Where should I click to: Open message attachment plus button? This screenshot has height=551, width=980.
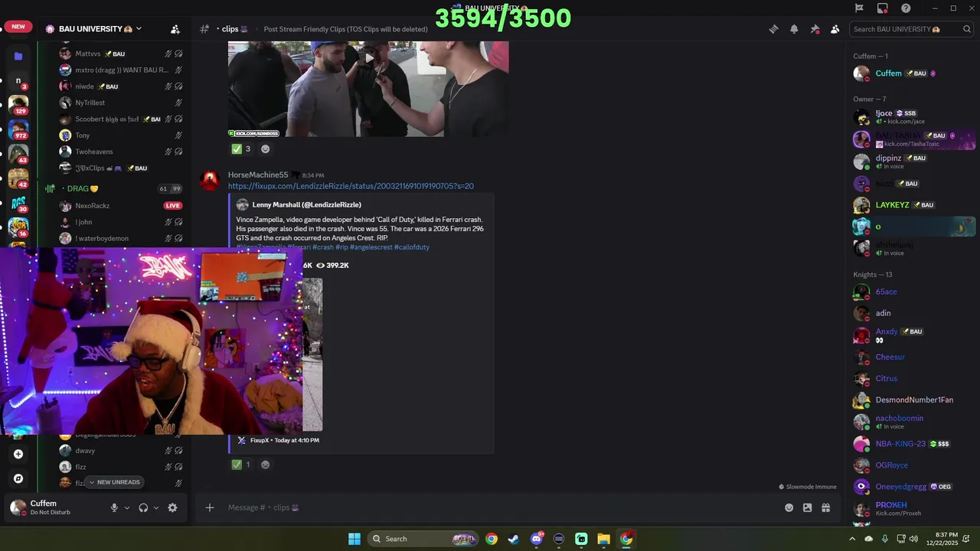pos(210,507)
